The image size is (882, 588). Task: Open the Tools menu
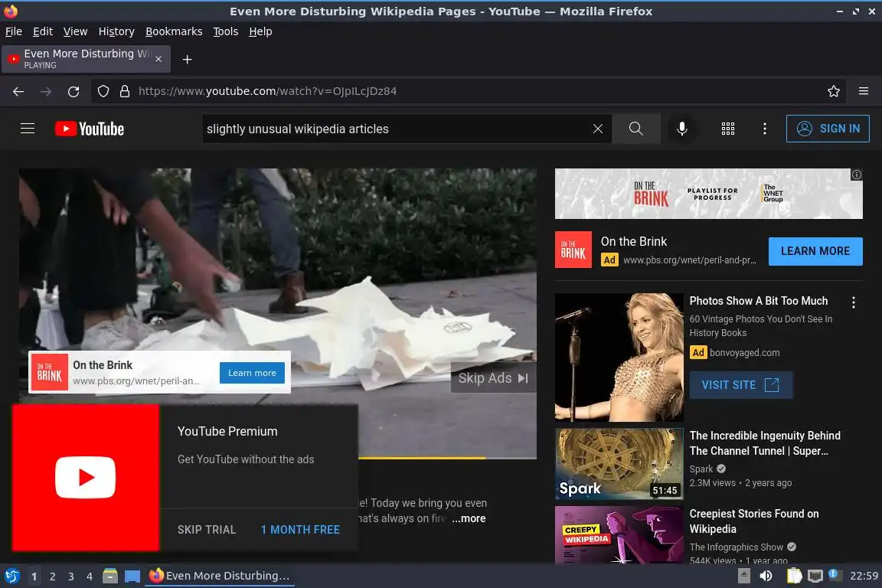pos(226,31)
